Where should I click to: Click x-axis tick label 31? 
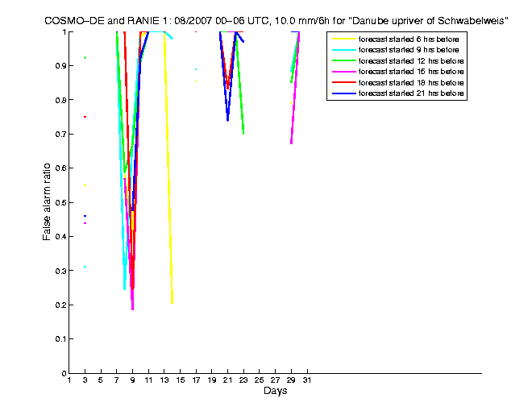point(307,380)
